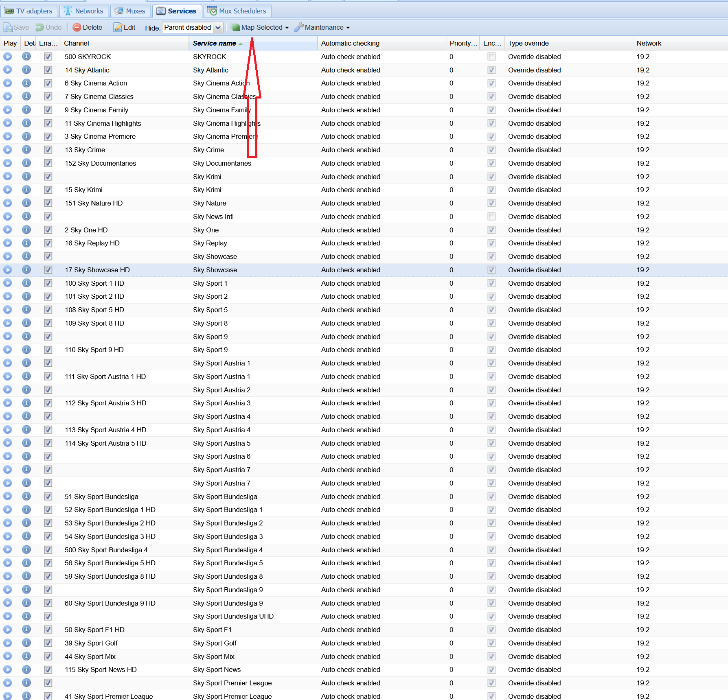Show details for 39 Sky Sport Golf
Viewport: 728px width, 700px height.
tap(26, 643)
